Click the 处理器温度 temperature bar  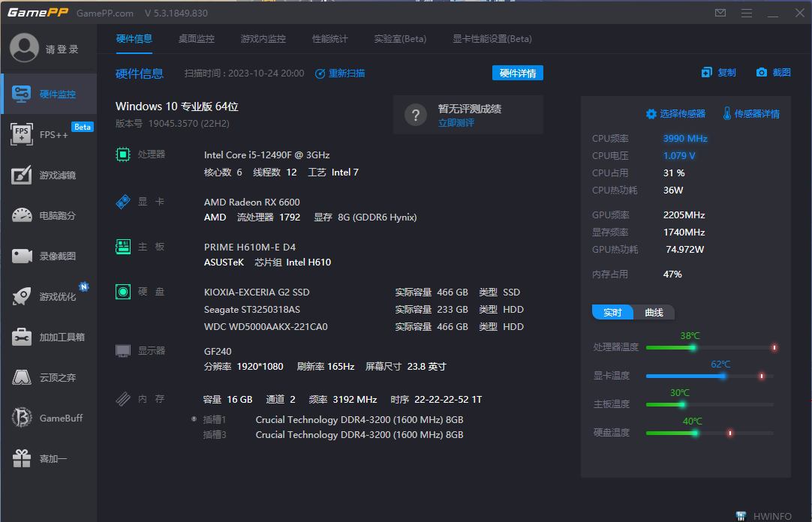[x=710, y=348]
